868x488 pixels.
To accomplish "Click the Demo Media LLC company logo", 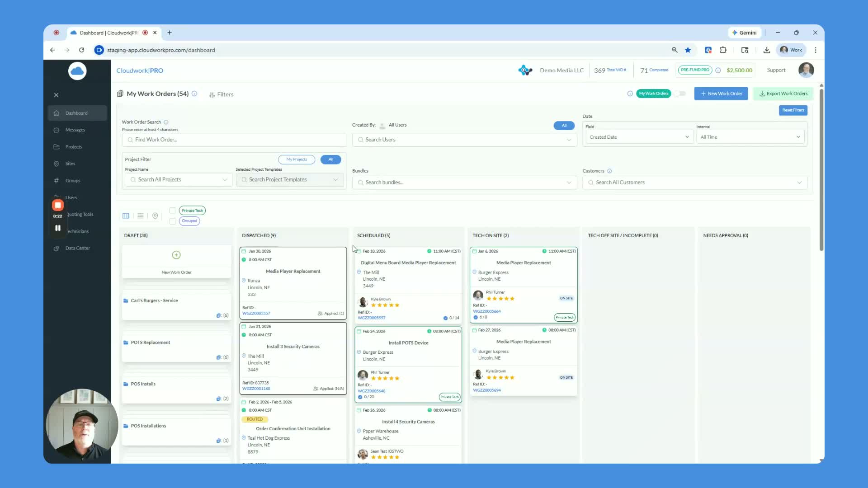I will point(525,70).
